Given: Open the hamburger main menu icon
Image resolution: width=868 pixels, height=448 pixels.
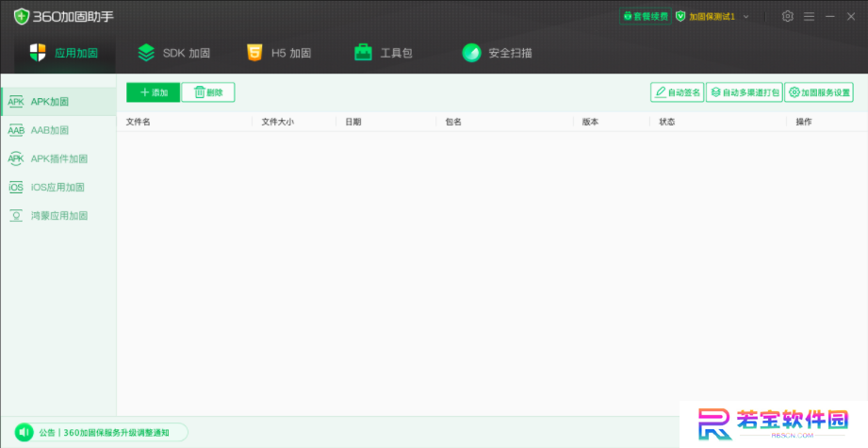Looking at the screenshot, I should [x=809, y=17].
